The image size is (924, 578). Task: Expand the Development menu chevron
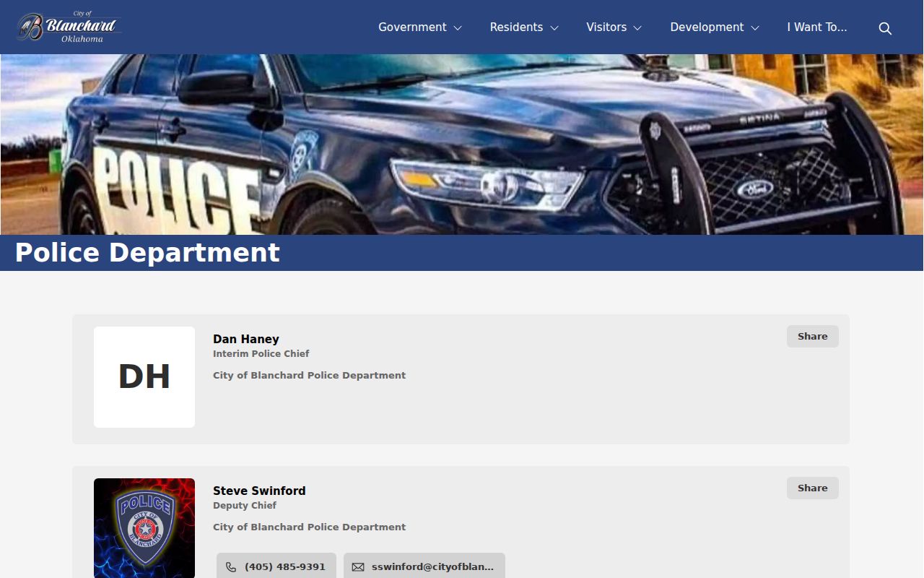pyautogui.click(x=755, y=28)
